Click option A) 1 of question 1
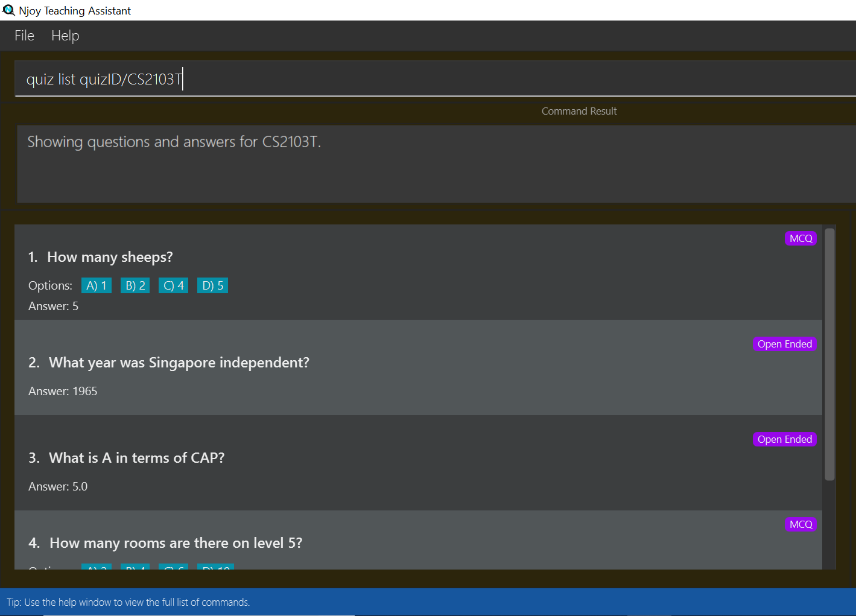The image size is (856, 616). click(x=97, y=285)
